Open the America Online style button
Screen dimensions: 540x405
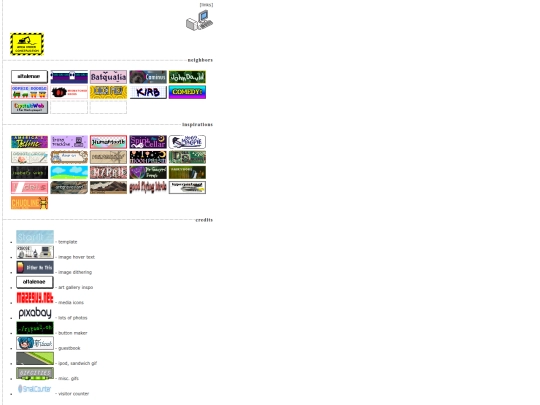[29, 142]
